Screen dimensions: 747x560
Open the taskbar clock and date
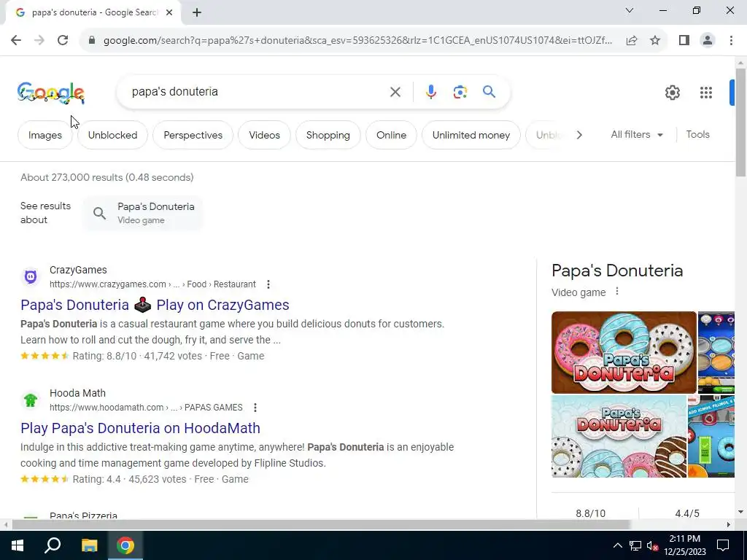coord(684,545)
